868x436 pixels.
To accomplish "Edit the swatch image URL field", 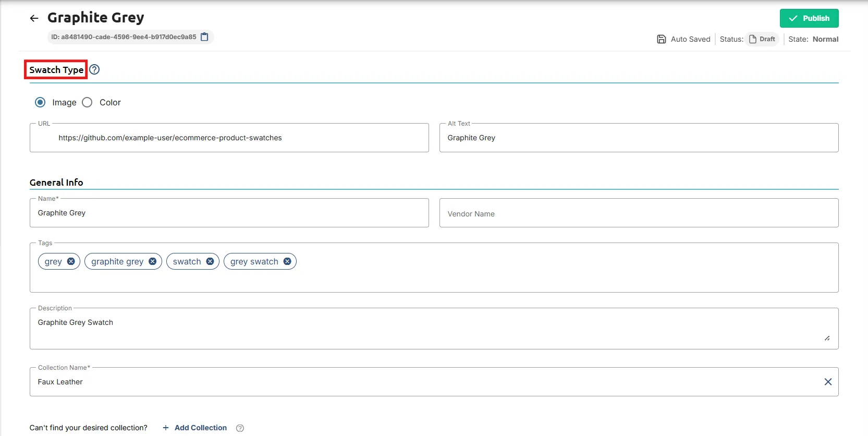I will pyautogui.click(x=229, y=138).
